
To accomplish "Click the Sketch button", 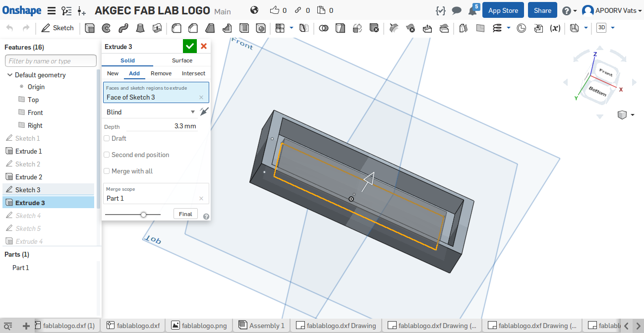I will [x=58, y=28].
